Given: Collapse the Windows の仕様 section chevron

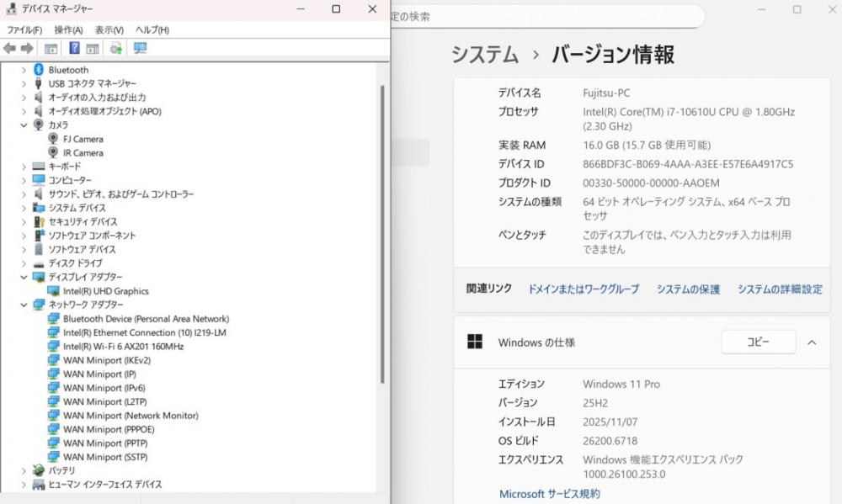Looking at the screenshot, I should coord(812,342).
